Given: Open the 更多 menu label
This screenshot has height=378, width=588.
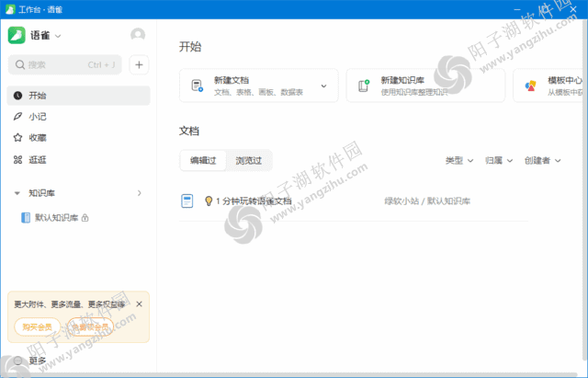Looking at the screenshot, I should (38, 361).
